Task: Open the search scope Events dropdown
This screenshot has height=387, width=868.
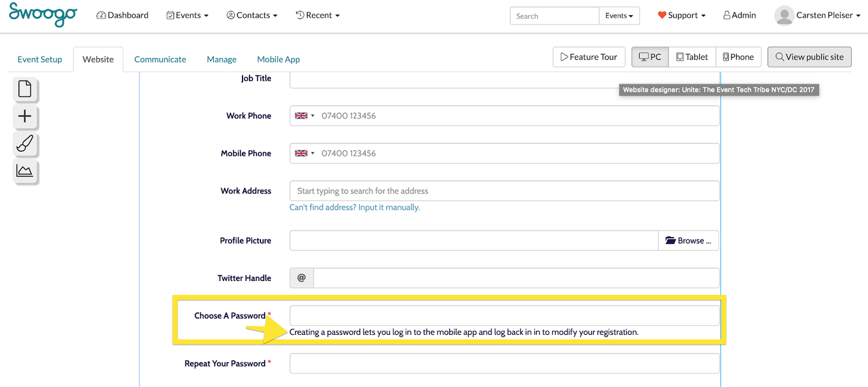Action: tap(619, 16)
